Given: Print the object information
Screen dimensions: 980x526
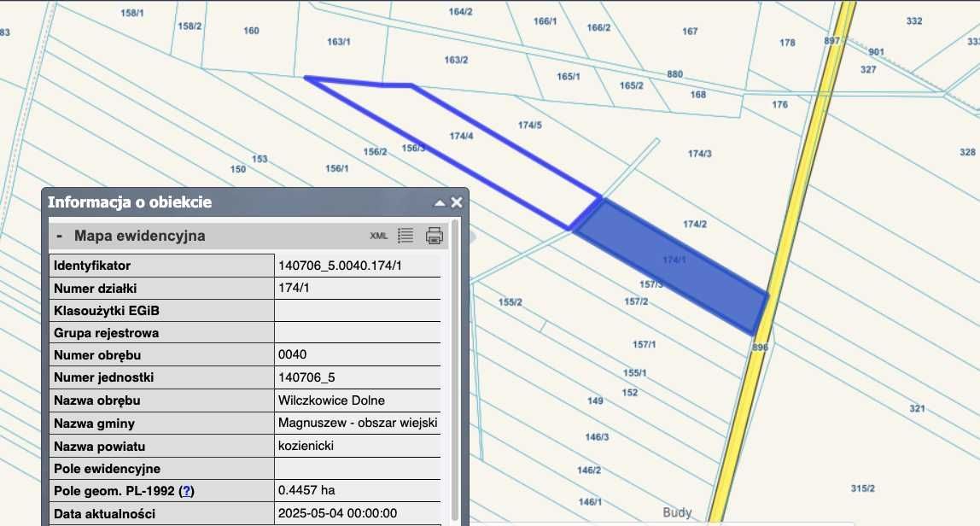Looking at the screenshot, I should [435, 236].
